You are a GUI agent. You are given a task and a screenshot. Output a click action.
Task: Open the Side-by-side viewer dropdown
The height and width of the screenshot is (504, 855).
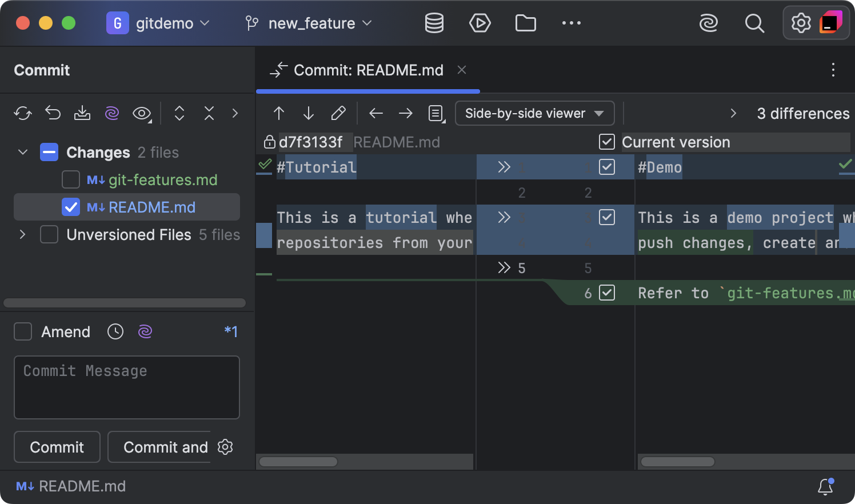click(534, 113)
